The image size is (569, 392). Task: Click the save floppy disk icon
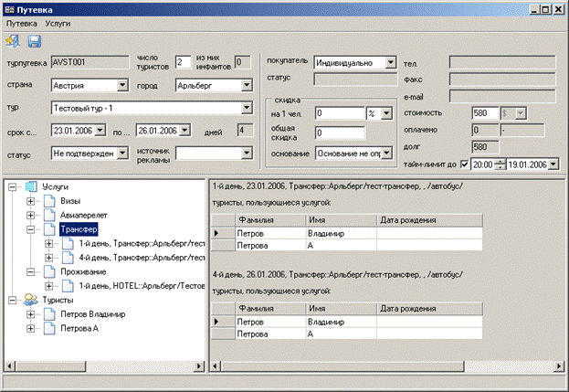point(35,41)
